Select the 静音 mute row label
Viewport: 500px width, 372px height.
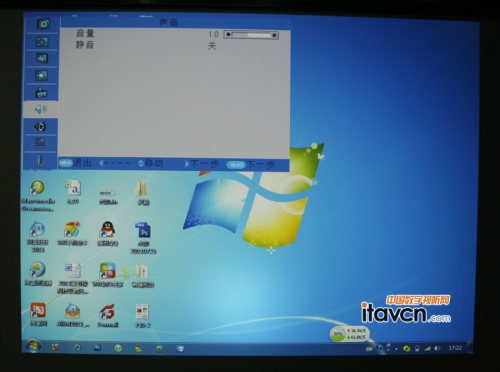(85, 44)
